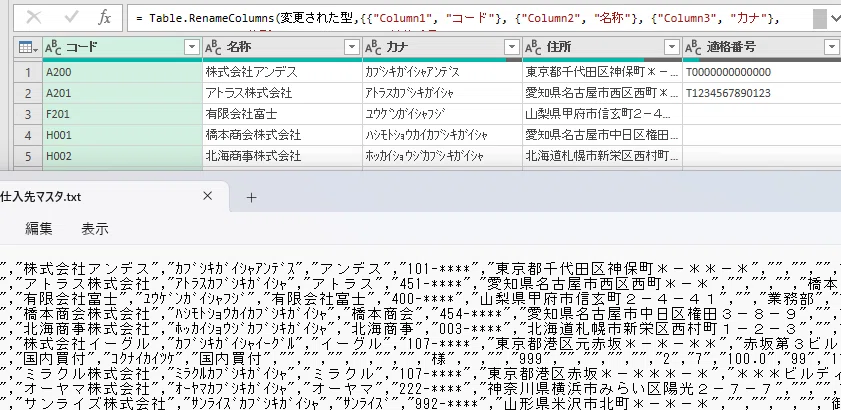Open the コード column filter dropdown
The image size is (841, 410).
coord(192,47)
